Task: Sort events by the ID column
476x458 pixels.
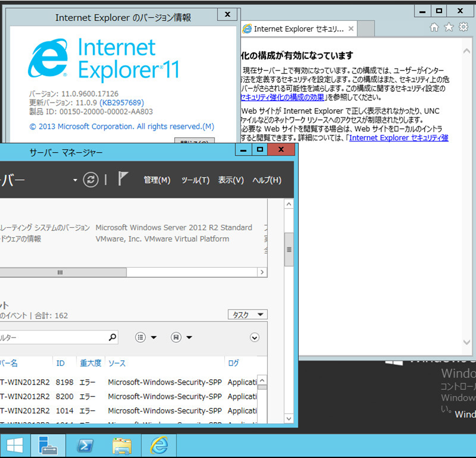Action: (x=60, y=363)
